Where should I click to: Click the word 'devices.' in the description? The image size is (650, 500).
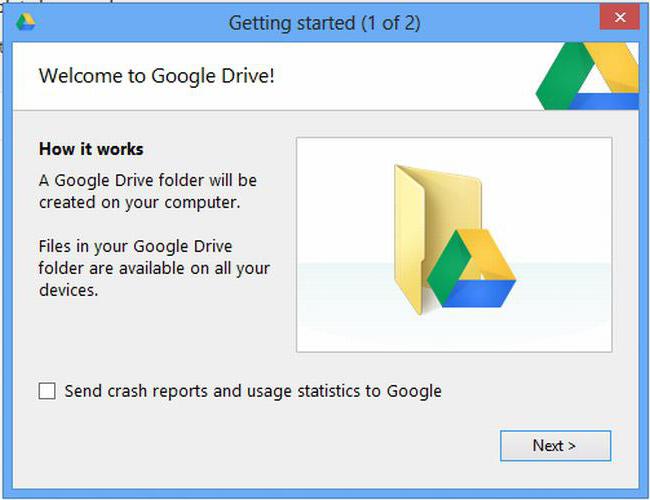[68, 290]
